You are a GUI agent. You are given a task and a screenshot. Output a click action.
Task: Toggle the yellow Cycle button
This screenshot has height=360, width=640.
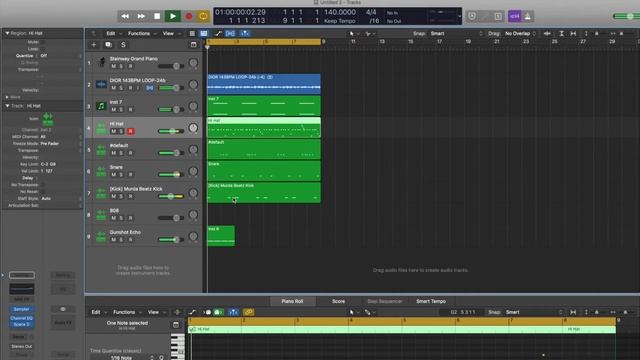point(203,16)
